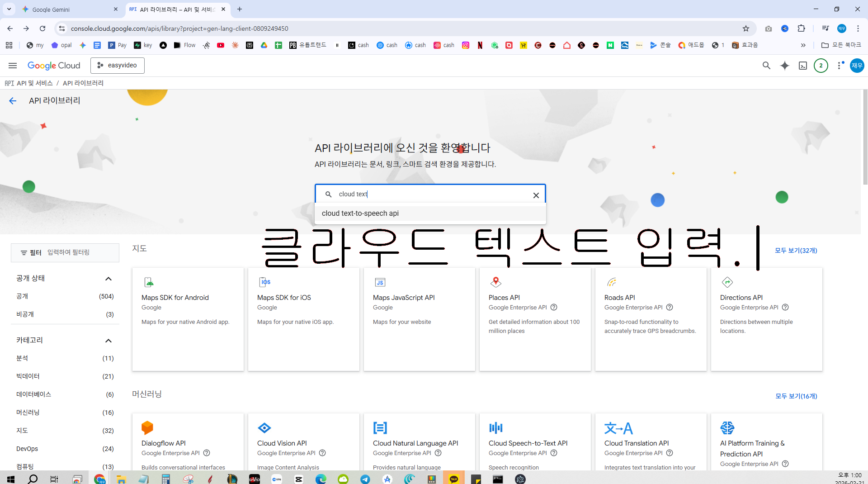
Task: Open the header search magnifier icon
Action: point(766,66)
